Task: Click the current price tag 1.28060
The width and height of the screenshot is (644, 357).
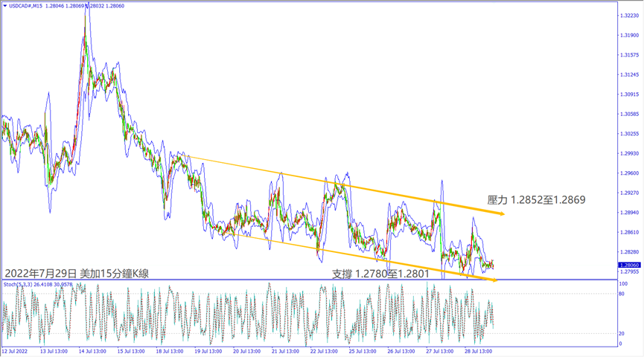Action: tap(630, 265)
